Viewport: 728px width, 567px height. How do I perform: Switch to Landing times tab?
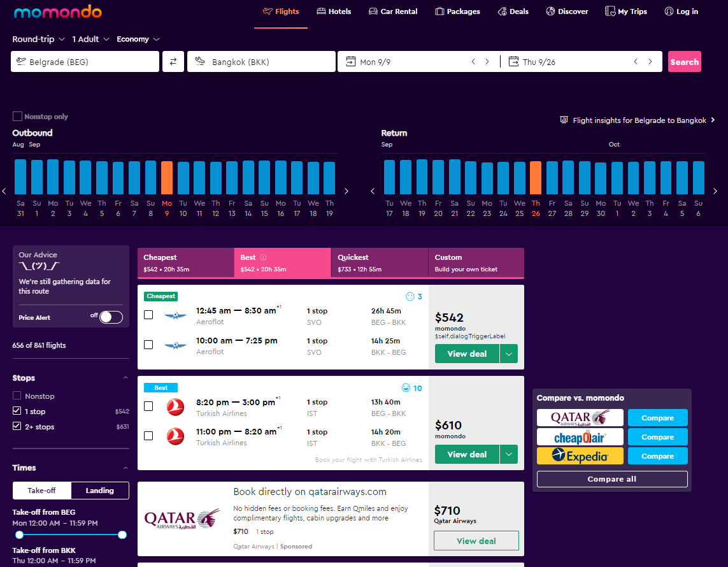[100, 491]
